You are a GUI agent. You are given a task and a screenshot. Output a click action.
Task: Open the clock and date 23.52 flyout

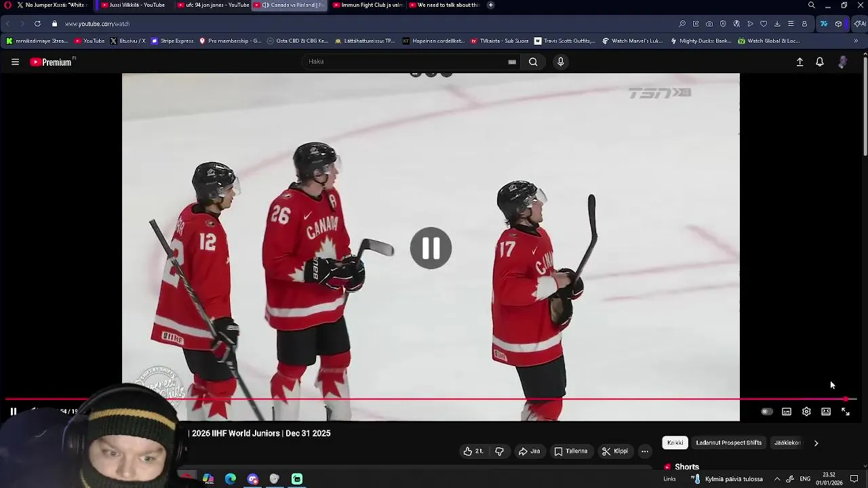(x=829, y=479)
